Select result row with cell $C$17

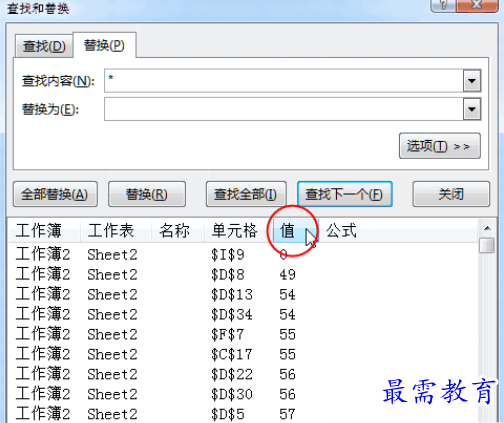coord(243,354)
